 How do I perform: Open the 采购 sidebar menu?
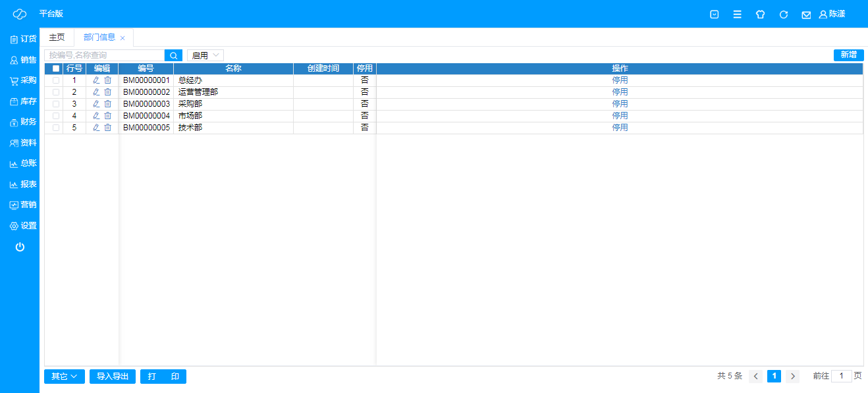click(23, 80)
